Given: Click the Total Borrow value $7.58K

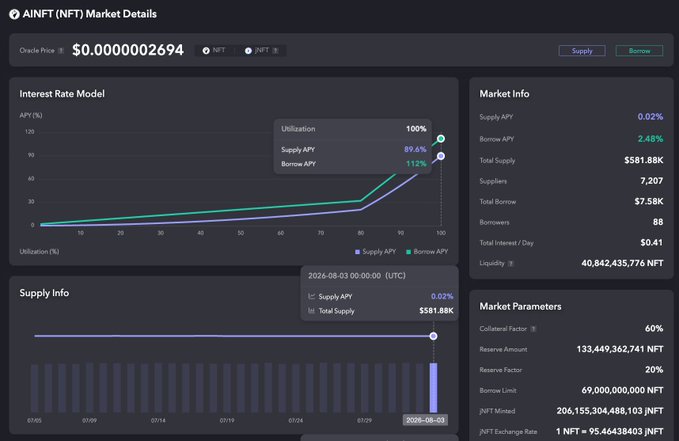Looking at the screenshot, I should (x=649, y=201).
